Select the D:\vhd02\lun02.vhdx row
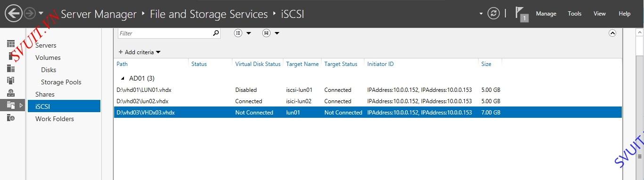This screenshot has height=180, width=644. click(x=368, y=101)
